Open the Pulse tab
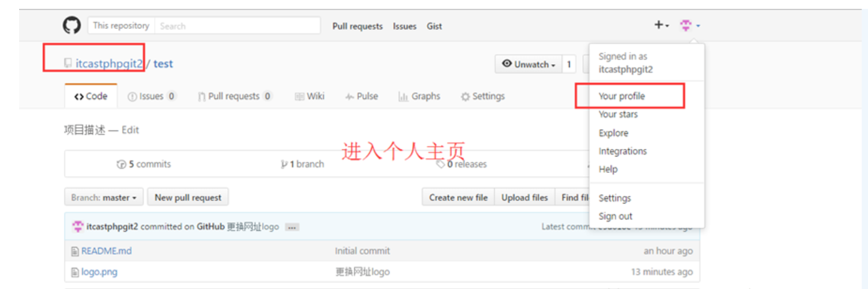This screenshot has height=289, width=868. (x=362, y=96)
